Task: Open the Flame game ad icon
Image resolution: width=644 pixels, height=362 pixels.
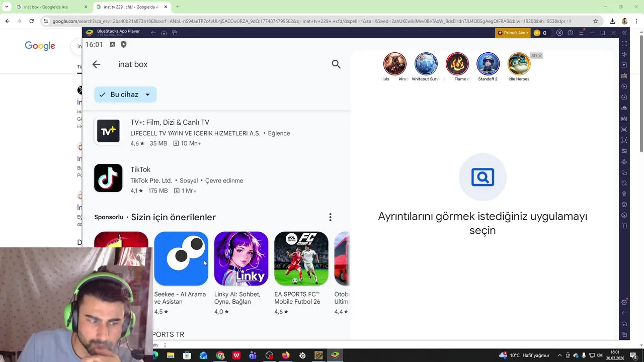Action: tap(457, 64)
